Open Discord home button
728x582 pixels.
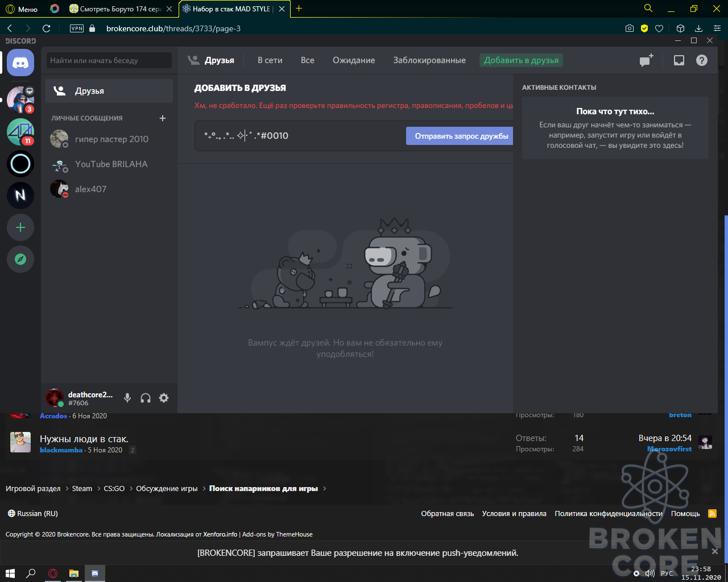point(20,63)
